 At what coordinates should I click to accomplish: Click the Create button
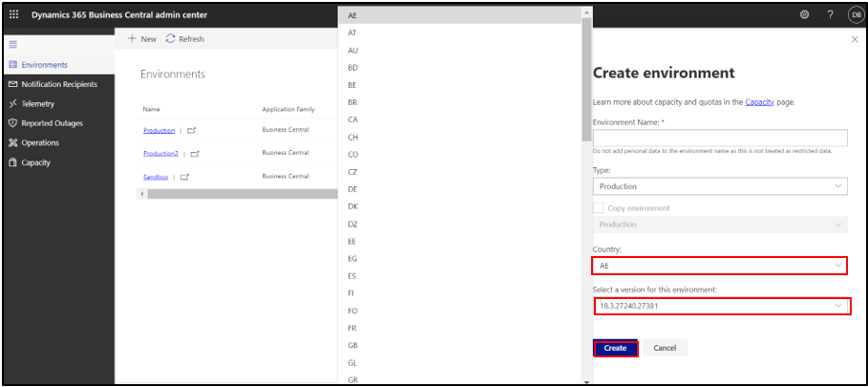[x=615, y=348]
